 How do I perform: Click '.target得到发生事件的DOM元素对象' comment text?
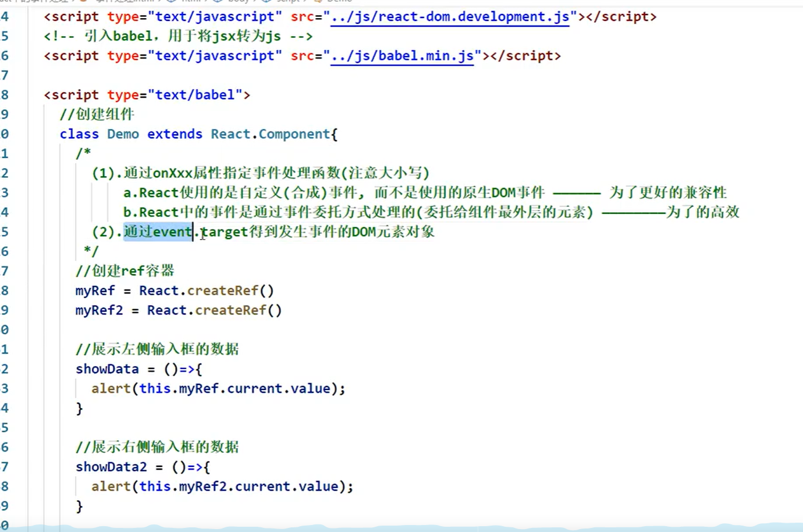314,232
